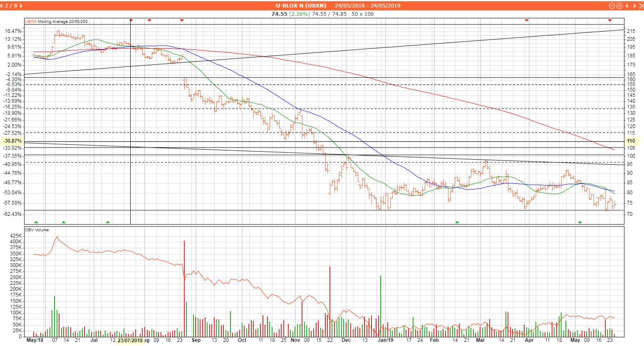Click the 215 price axis label
Screen dimensions: 644x346
click(x=631, y=31)
